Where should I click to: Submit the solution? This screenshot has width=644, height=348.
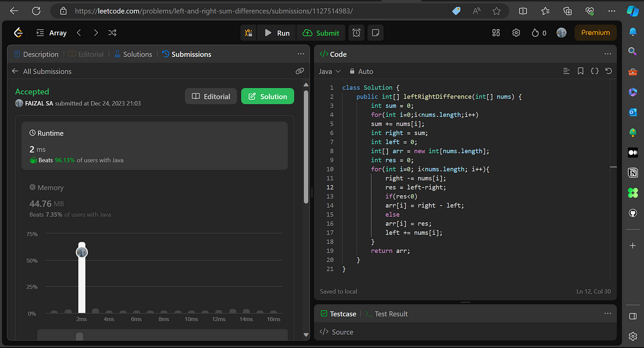coord(321,33)
